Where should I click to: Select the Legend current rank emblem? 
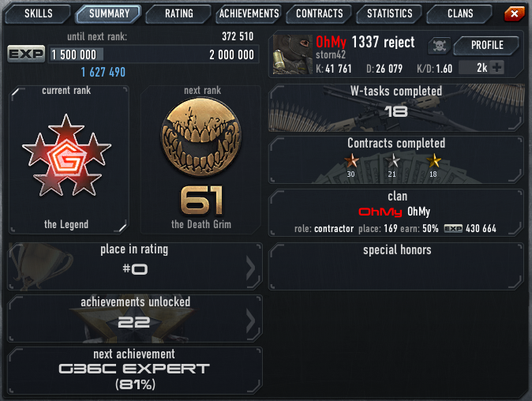pyautogui.click(x=66, y=156)
